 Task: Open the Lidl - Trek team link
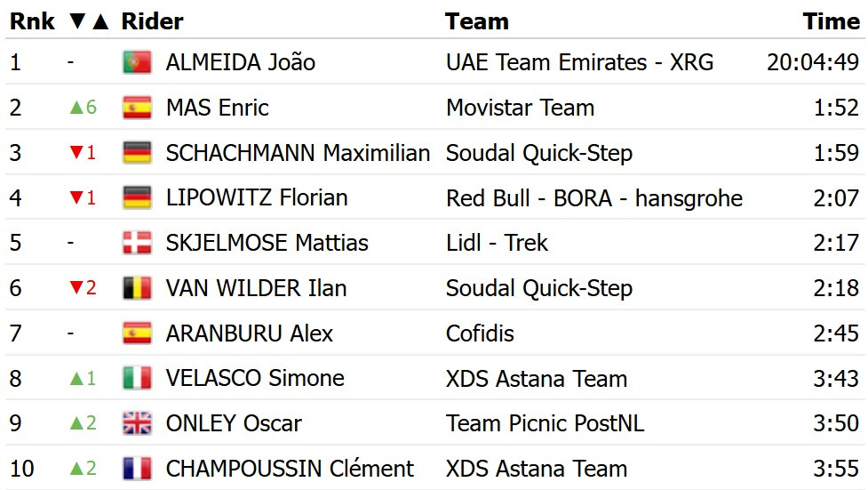pyautogui.click(x=497, y=243)
